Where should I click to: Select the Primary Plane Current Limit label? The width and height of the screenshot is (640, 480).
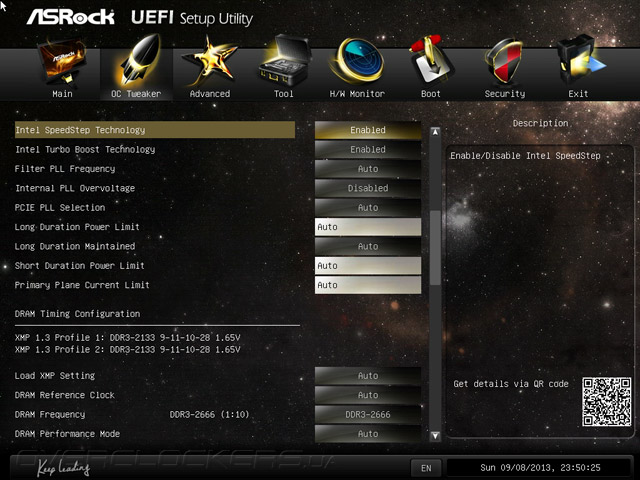coord(82,285)
